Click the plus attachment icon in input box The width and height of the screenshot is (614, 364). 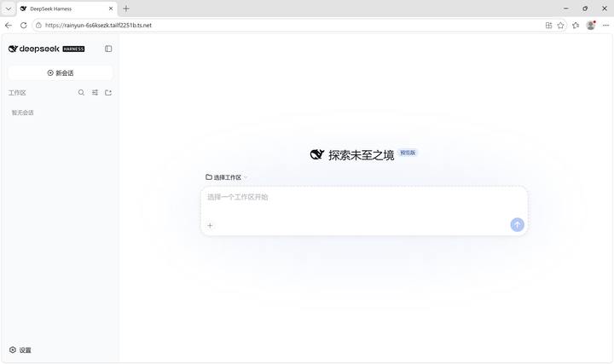tap(211, 225)
